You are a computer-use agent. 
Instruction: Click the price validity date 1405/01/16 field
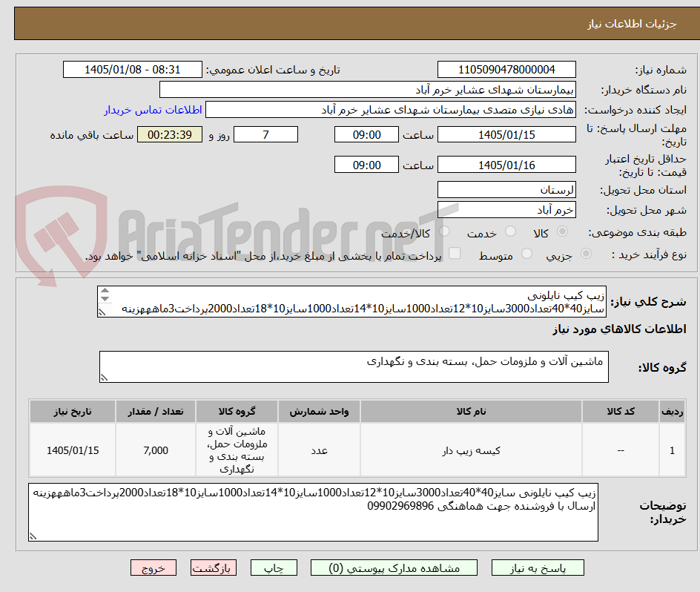506,165
